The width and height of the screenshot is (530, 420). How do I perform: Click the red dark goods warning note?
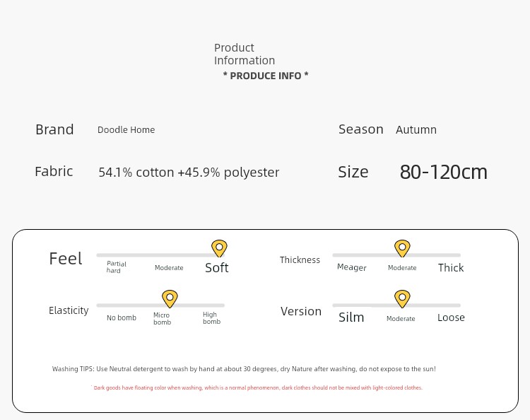258,388
